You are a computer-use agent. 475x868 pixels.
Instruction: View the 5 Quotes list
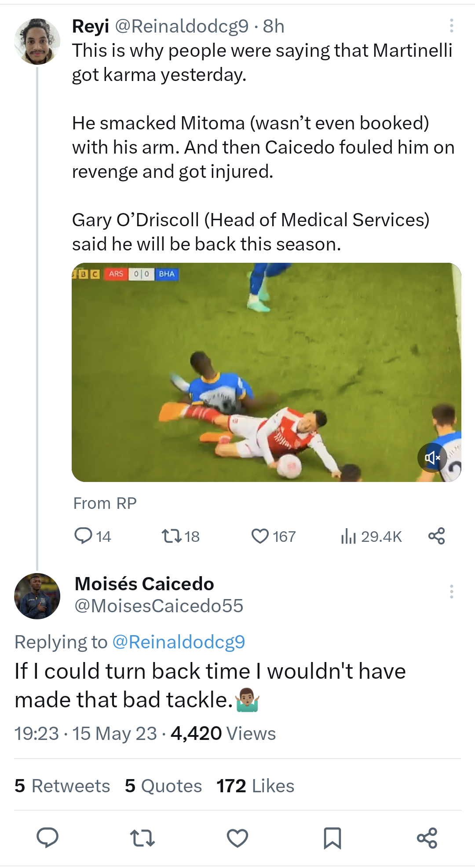[163, 786]
